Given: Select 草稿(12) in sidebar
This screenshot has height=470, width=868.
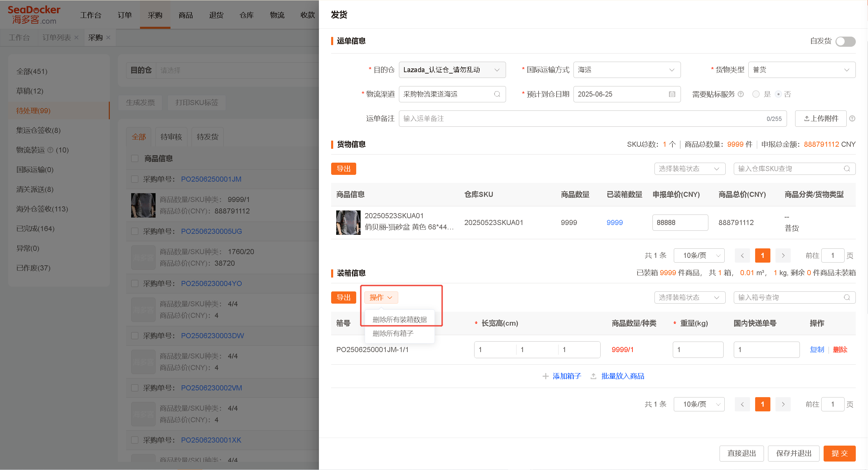Looking at the screenshot, I should pos(59,91).
